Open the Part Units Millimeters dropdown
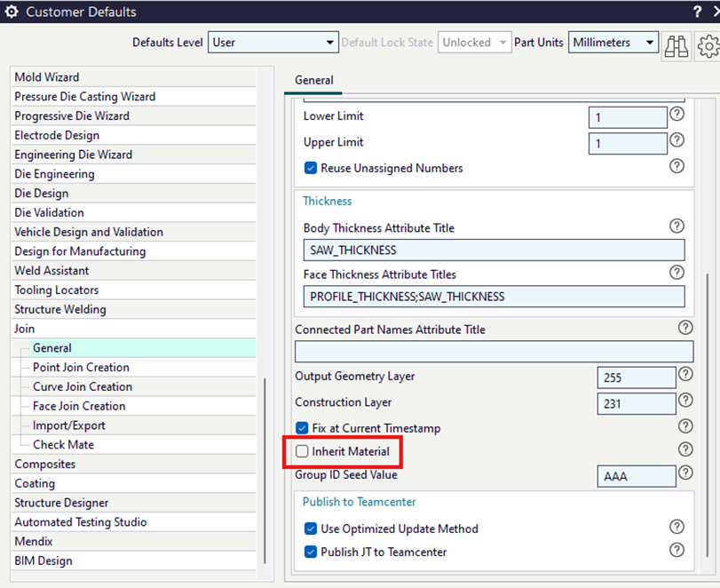Viewport: 720px width, 588px height. pos(613,43)
